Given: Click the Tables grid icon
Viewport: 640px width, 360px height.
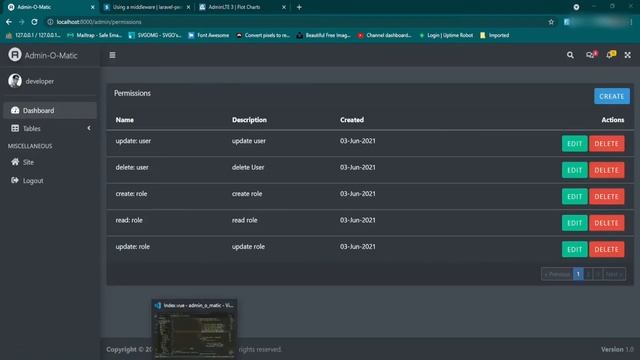Looking at the screenshot, I should click(15, 128).
